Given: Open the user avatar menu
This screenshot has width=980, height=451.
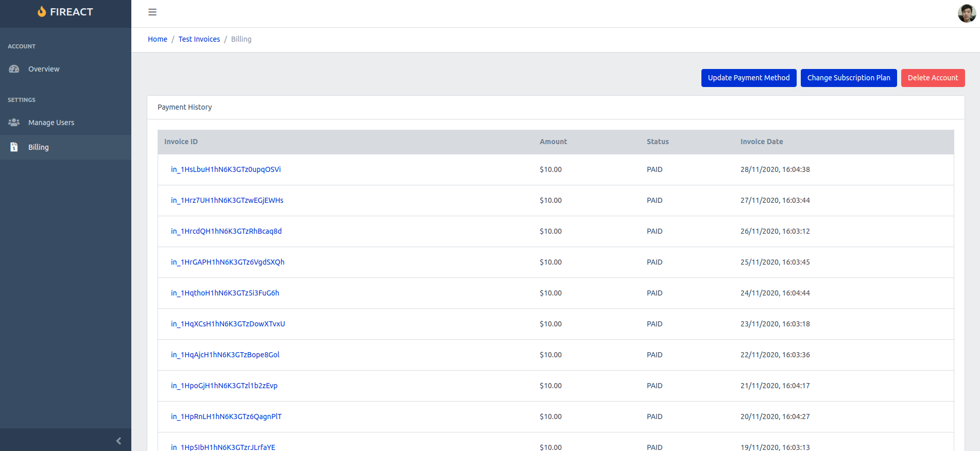Looking at the screenshot, I should tap(967, 13).
